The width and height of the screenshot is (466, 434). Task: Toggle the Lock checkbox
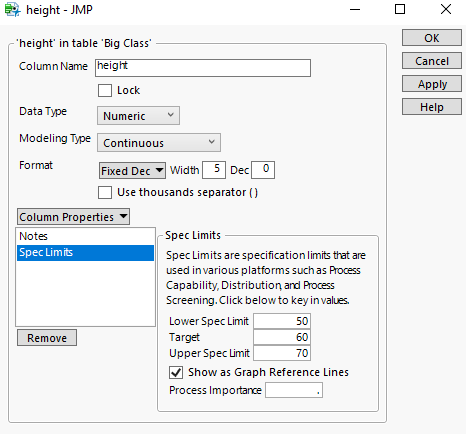pyautogui.click(x=105, y=90)
